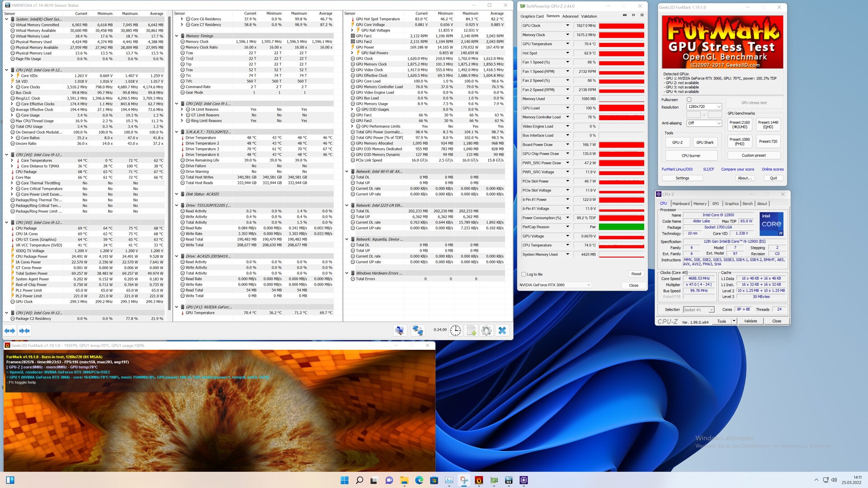Click the log file icon with green plus
This screenshot has width=868, height=488.
(x=471, y=331)
